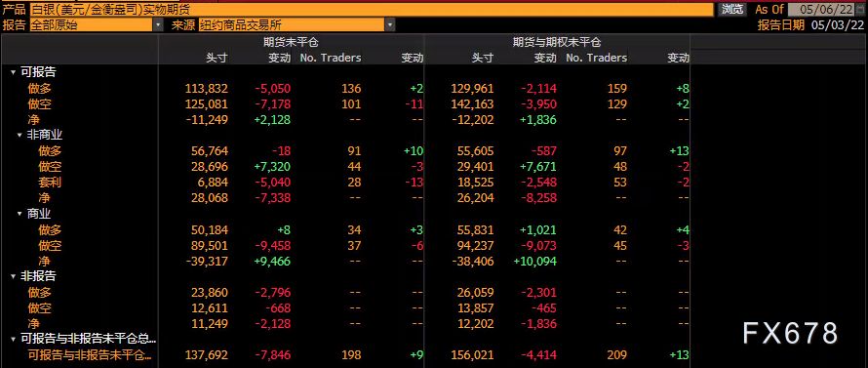Click the 浏览 browse button

pyautogui.click(x=732, y=10)
